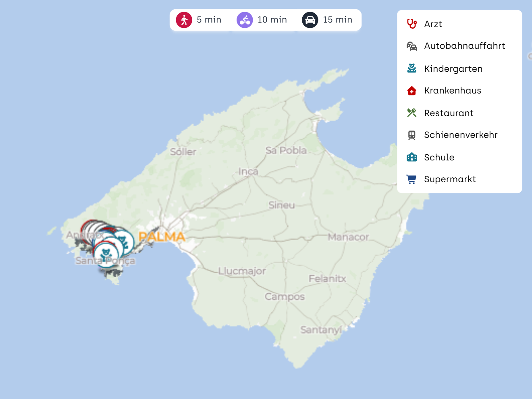
Task: Switch on the 15 min car option
Action: pyautogui.click(x=327, y=20)
